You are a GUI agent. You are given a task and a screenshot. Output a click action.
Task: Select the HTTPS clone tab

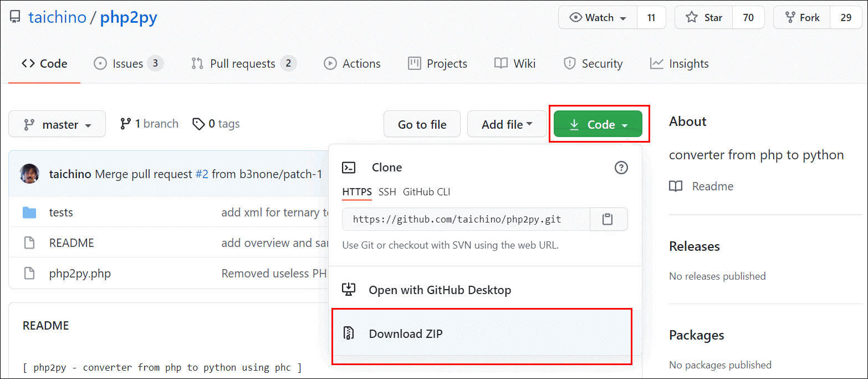(x=357, y=192)
